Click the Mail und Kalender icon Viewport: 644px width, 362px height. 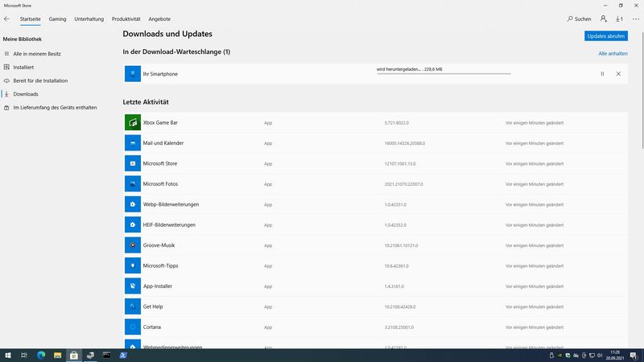tap(133, 143)
